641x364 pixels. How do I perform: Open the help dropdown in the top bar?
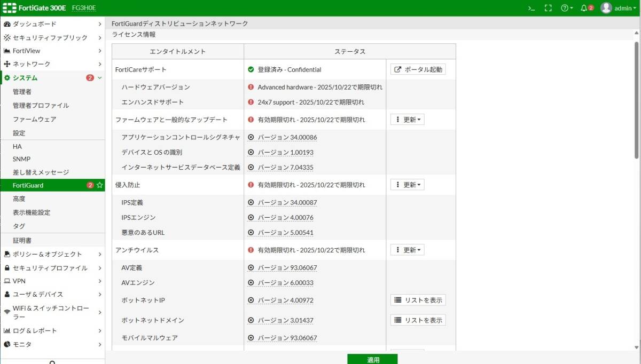pyautogui.click(x=564, y=7)
